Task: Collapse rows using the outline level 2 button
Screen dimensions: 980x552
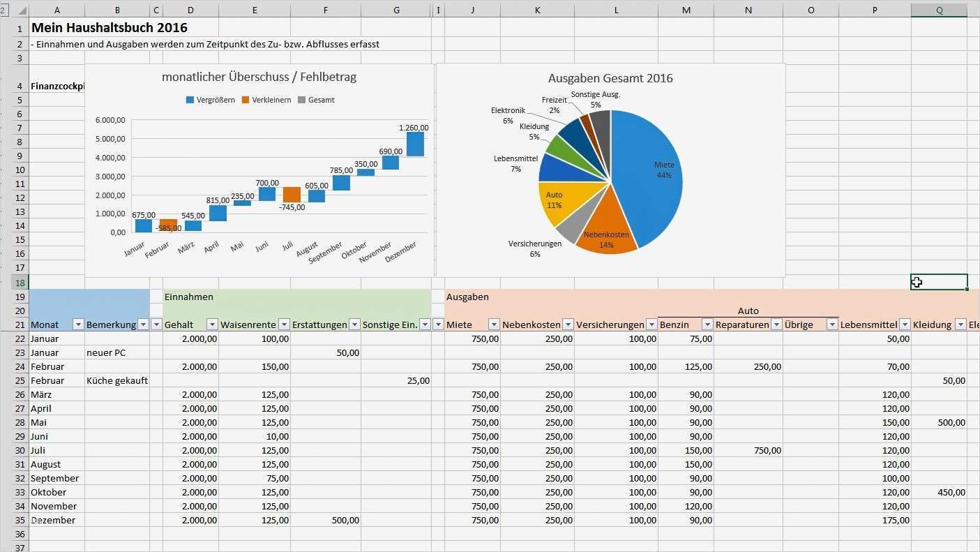Action: click(5, 10)
